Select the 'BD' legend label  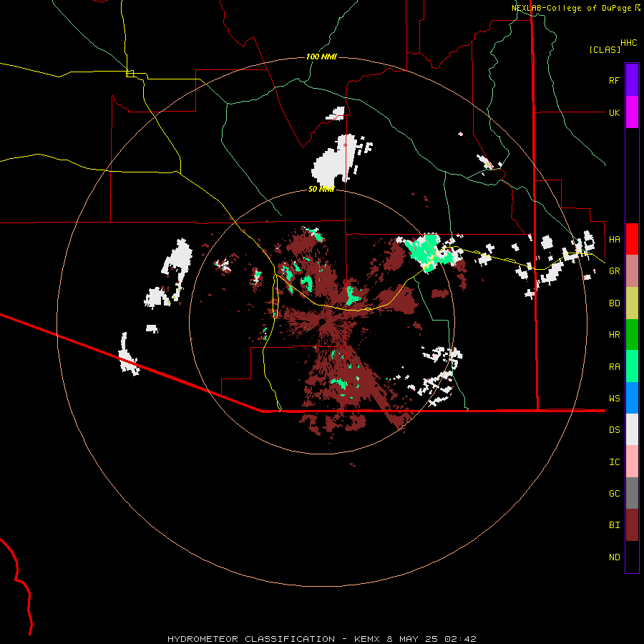614,303
